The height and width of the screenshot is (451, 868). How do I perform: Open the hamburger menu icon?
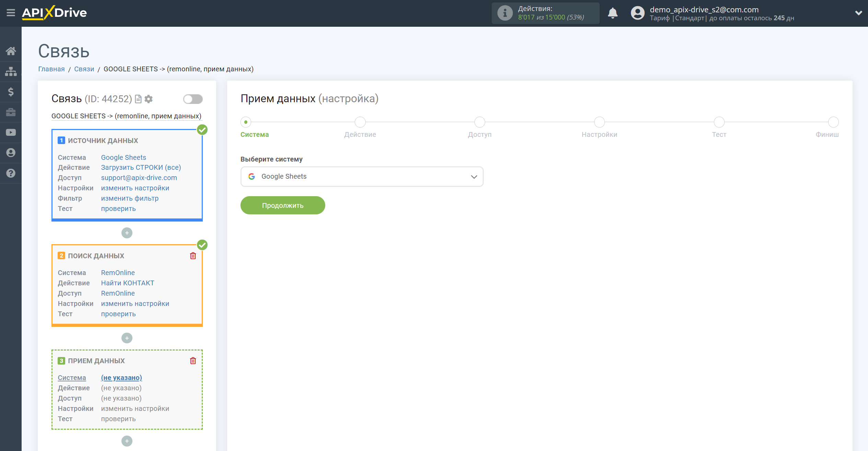point(11,13)
